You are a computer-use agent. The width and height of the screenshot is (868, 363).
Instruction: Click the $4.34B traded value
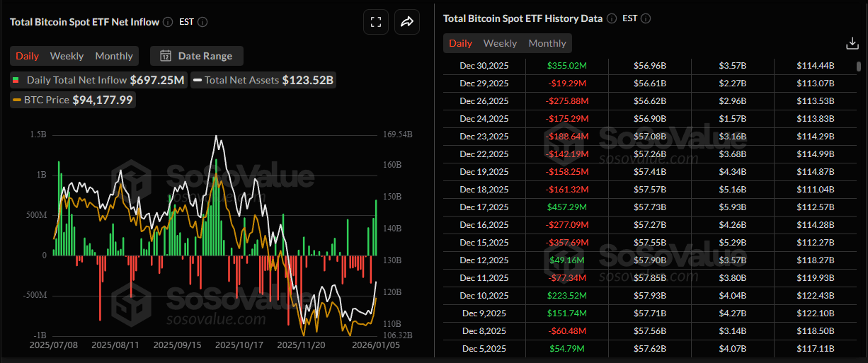(732, 172)
